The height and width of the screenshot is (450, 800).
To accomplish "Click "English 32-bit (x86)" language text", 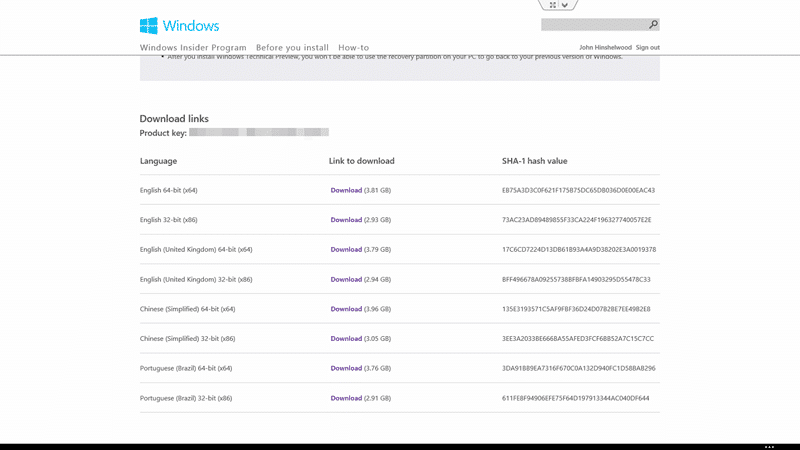I will (x=168, y=220).
